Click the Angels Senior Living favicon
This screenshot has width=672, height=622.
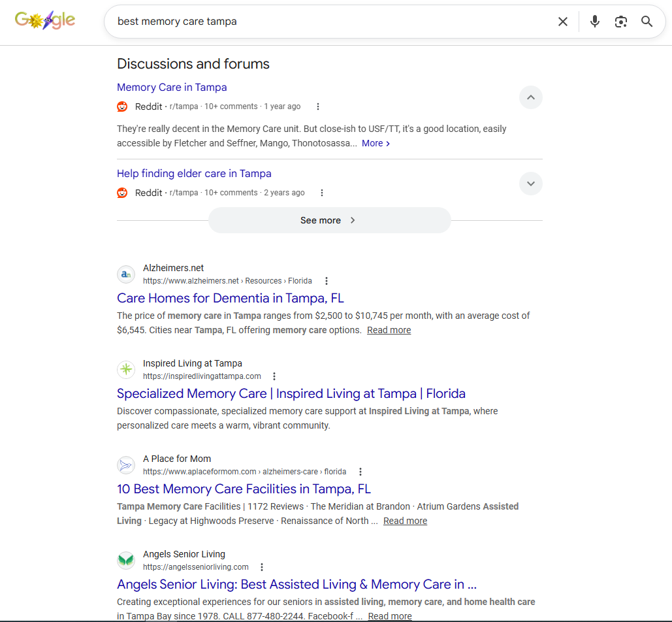[126, 561]
